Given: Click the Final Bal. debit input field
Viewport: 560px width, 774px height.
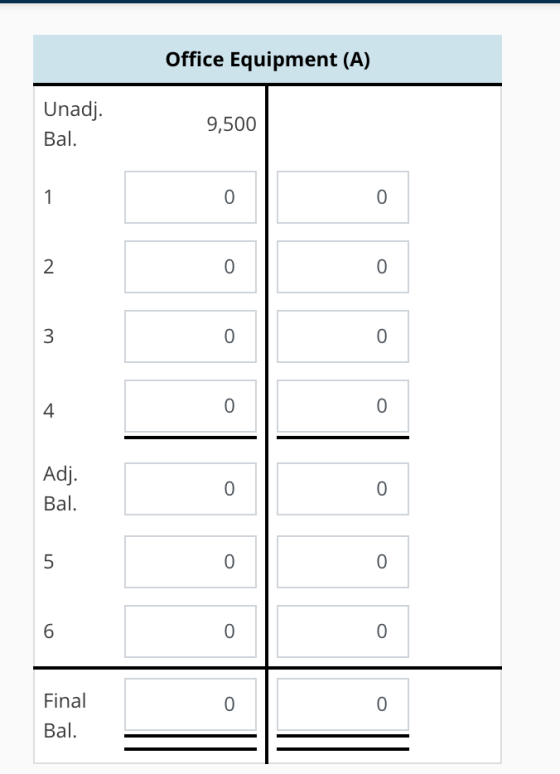Looking at the screenshot, I should [x=190, y=704].
